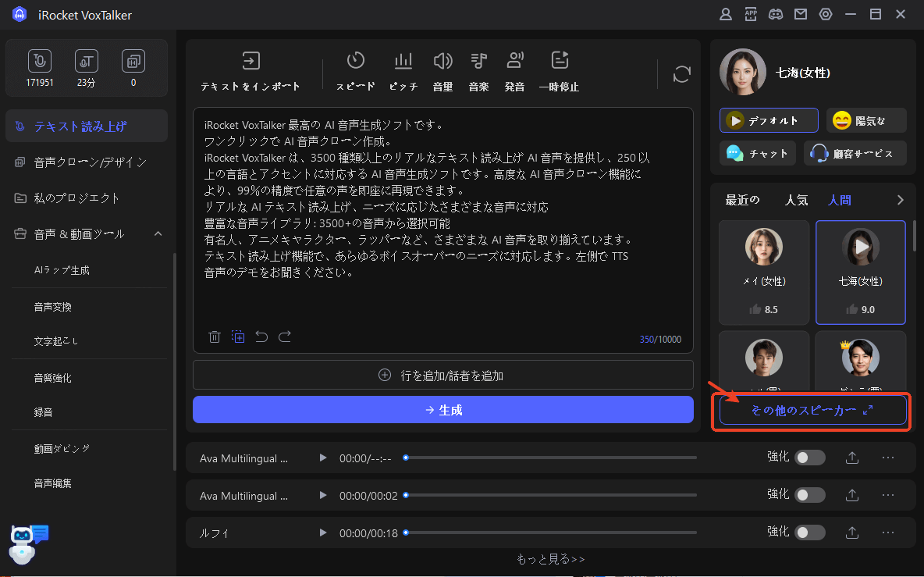Toggle 強化 for the 00:02 Ava track
Image resolution: width=924 pixels, height=577 pixels.
tap(810, 495)
